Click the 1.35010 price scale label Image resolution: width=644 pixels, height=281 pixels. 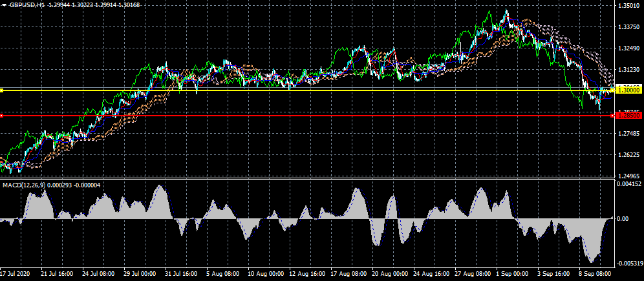pos(628,6)
